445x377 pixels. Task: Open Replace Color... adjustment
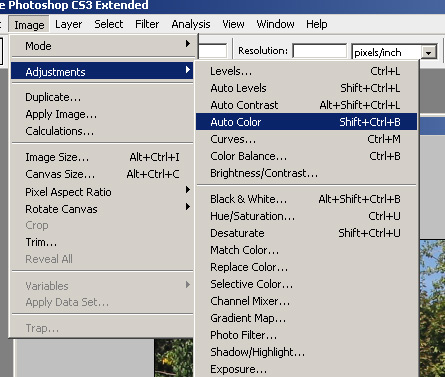tap(306, 267)
